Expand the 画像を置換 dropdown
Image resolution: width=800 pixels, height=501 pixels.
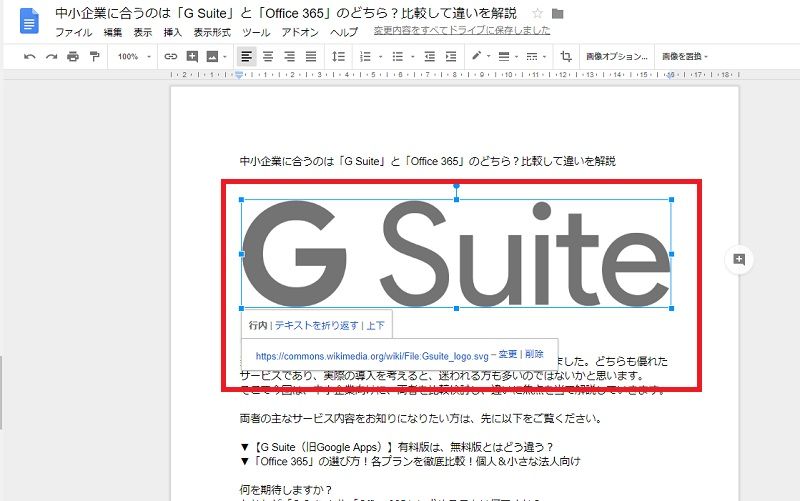tap(685, 57)
